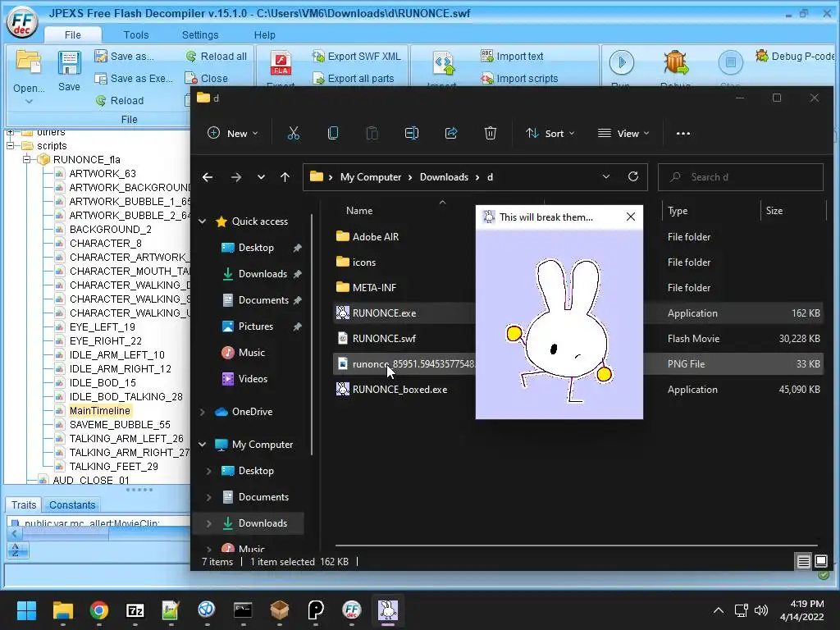The image size is (840, 630).
Task: Switch to the Traits tab
Action: [x=24, y=504]
